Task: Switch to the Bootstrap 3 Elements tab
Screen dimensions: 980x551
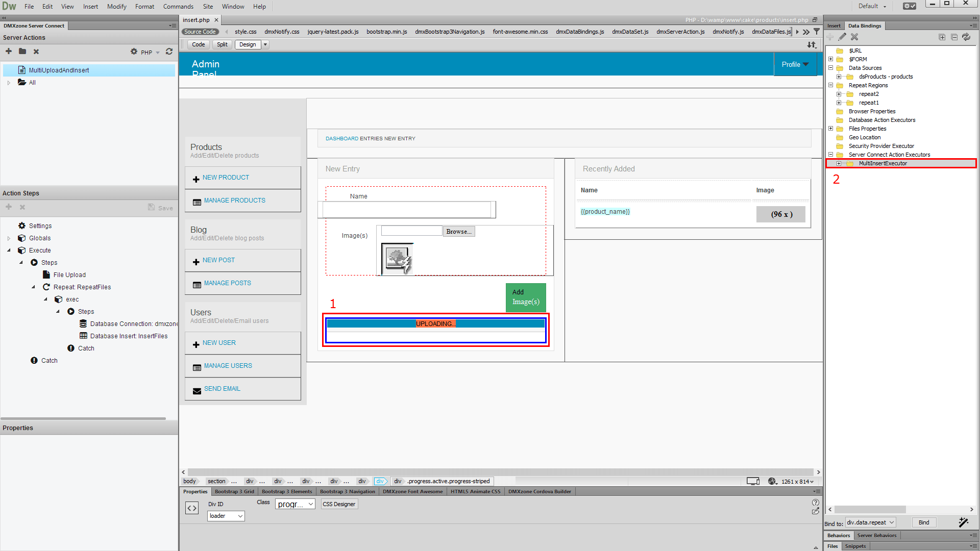Action: click(286, 492)
